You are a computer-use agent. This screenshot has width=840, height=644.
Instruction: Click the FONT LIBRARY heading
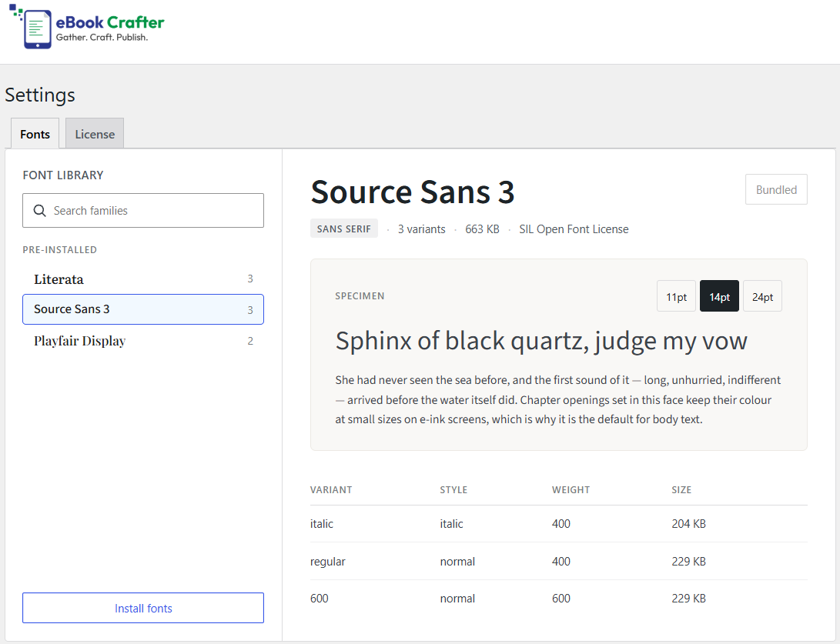coord(63,175)
